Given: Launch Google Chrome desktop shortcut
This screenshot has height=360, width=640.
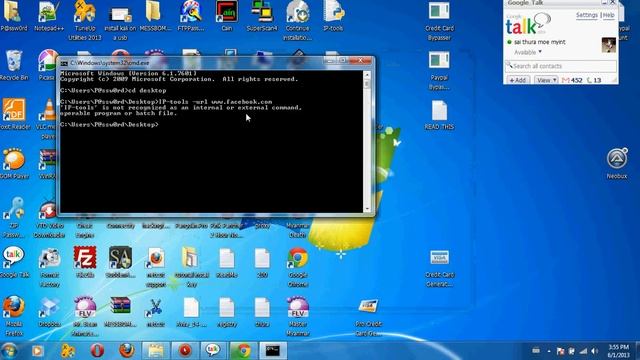Looking at the screenshot, I should pyautogui.click(x=298, y=267).
